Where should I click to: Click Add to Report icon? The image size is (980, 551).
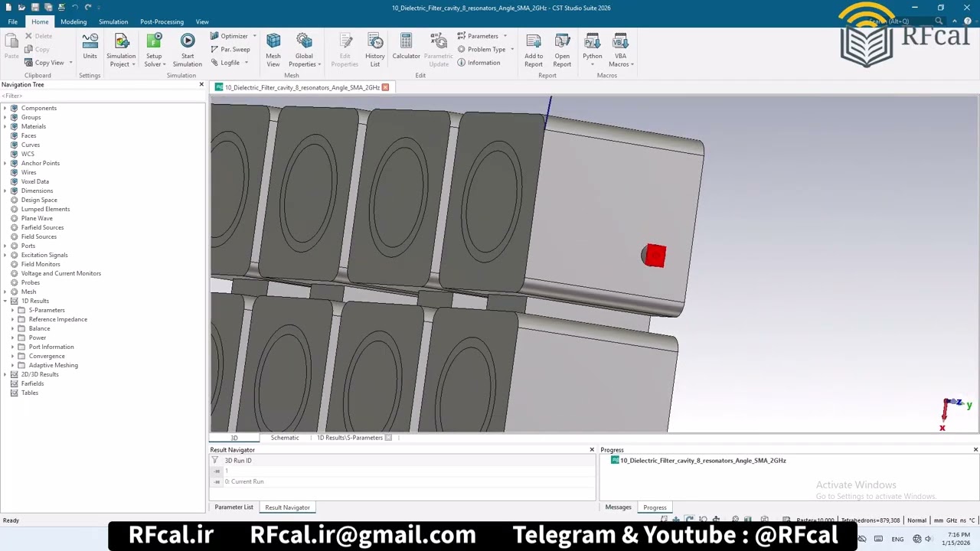click(x=534, y=50)
